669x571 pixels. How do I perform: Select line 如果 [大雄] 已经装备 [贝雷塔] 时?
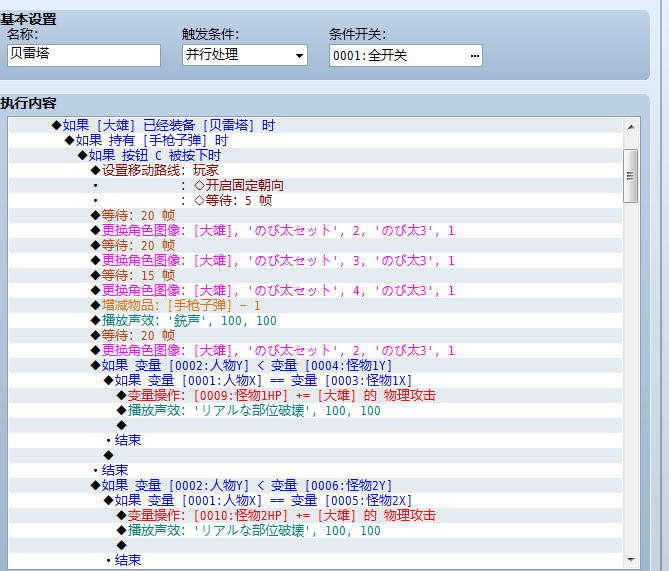(x=315, y=125)
